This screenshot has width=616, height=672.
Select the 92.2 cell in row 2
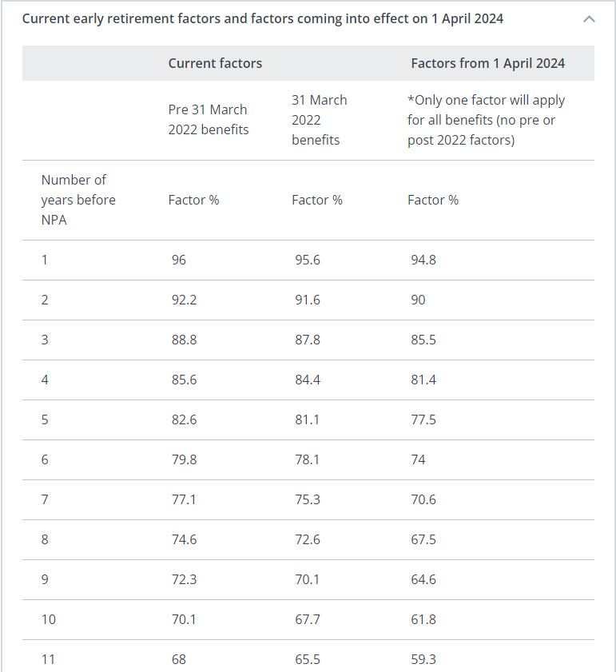click(x=185, y=300)
